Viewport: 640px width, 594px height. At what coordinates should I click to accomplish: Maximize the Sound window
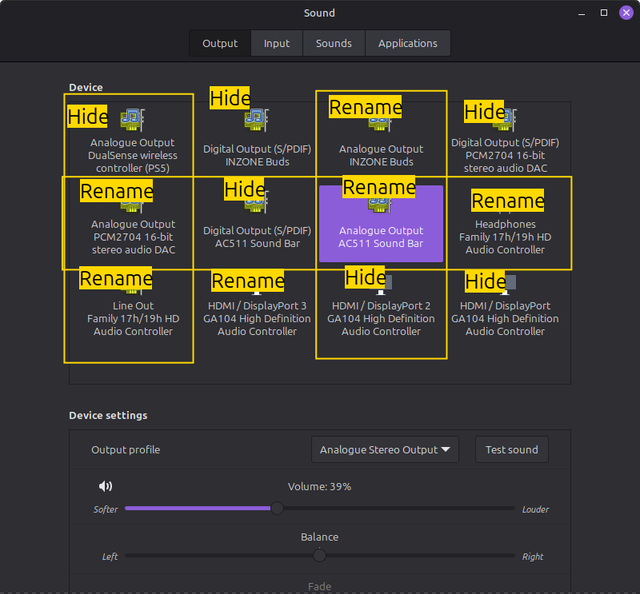[604, 13]
